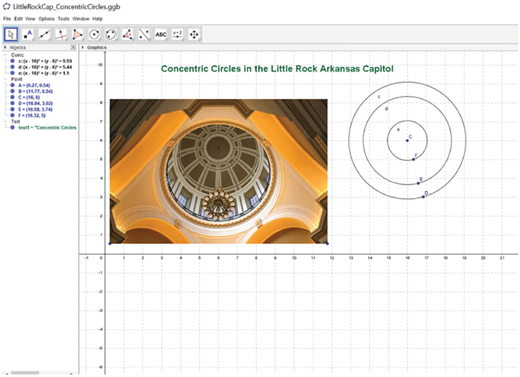This screenshot has width=520, height=377.
Task: Click the GeoGebra window title icon
Action: 6,6
